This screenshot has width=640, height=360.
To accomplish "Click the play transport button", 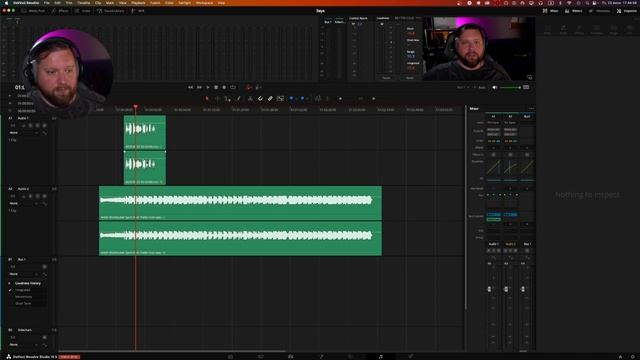I will click(x=208, y=87).
